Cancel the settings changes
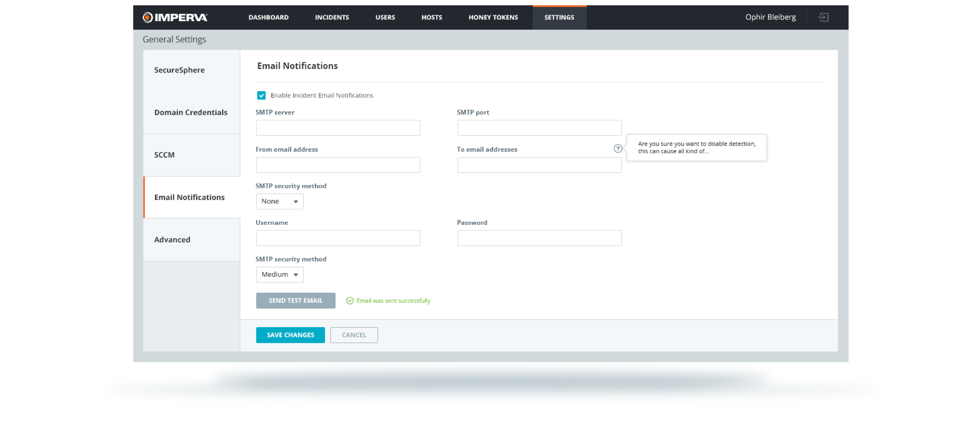Viewport: 980px width, 436px height. click(x=354, y=335)
